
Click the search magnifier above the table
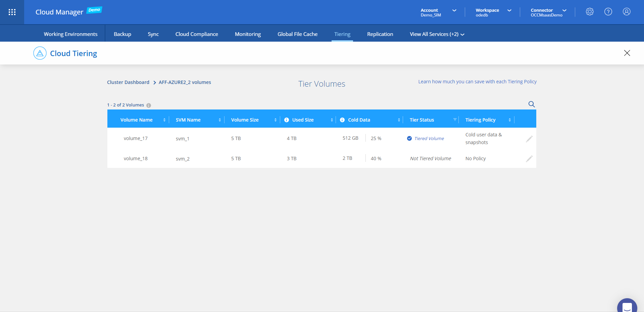(x=532, y=104)
